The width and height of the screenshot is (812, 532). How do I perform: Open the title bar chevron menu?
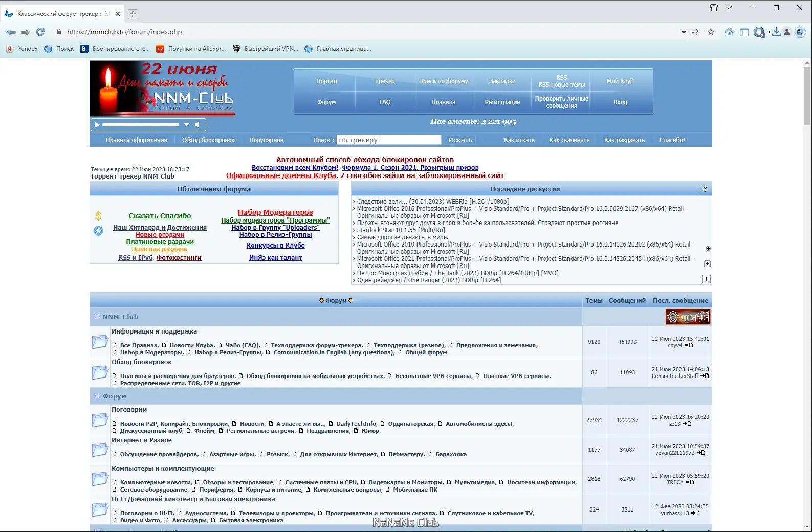tap(729, 8)
